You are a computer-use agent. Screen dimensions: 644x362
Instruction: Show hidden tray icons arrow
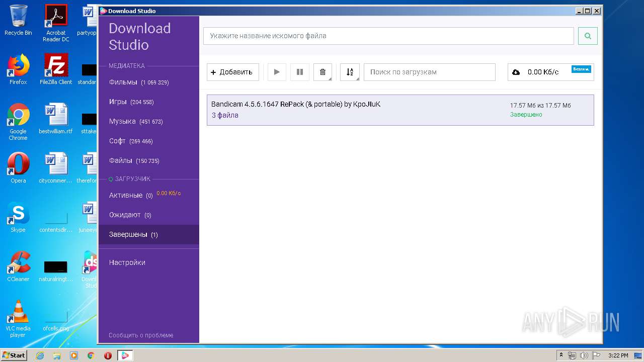(x=561, y=355)
